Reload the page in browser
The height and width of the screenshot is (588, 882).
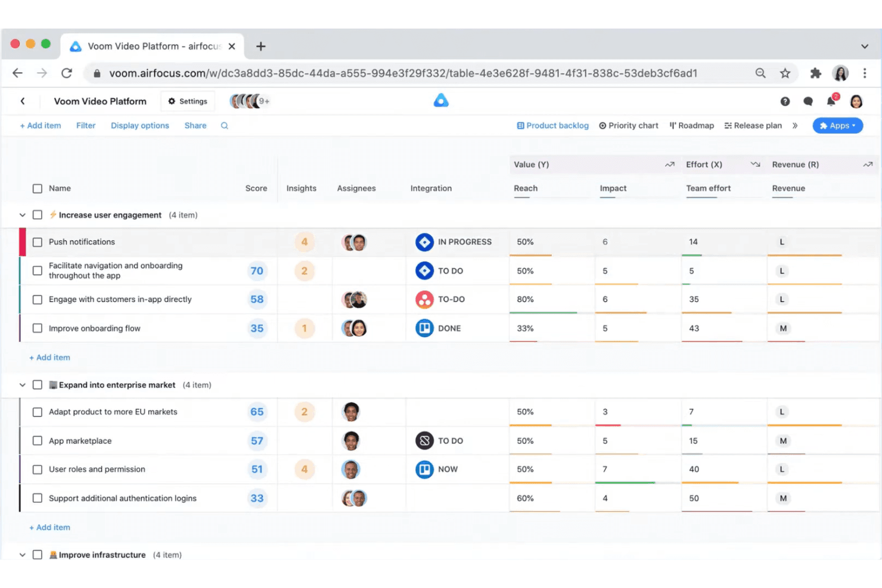(67, 73)
